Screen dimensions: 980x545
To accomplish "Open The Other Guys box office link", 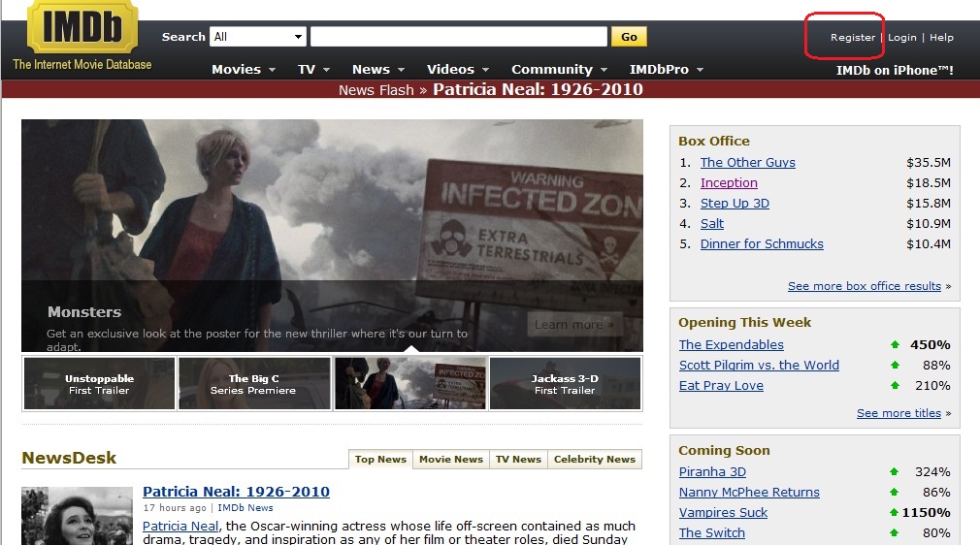I will coord(747,163).
